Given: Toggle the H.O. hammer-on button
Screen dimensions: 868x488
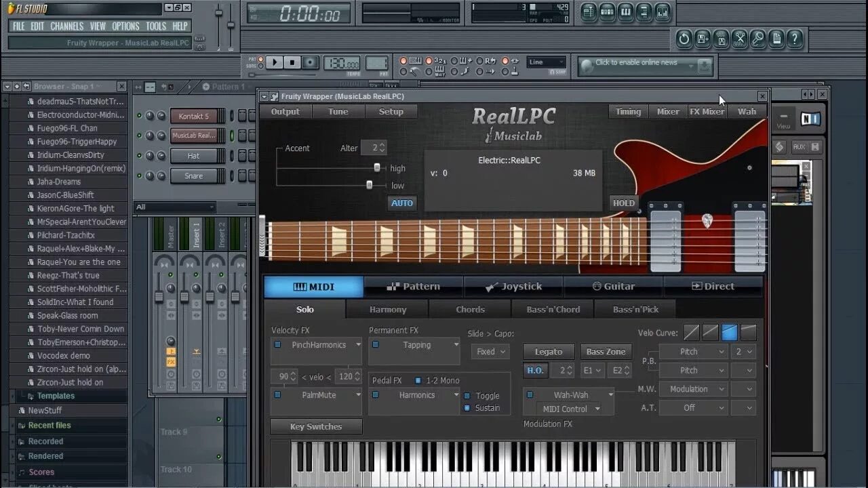Looking at the screenshot, I should pyautogui.click(x=535, y=370).
